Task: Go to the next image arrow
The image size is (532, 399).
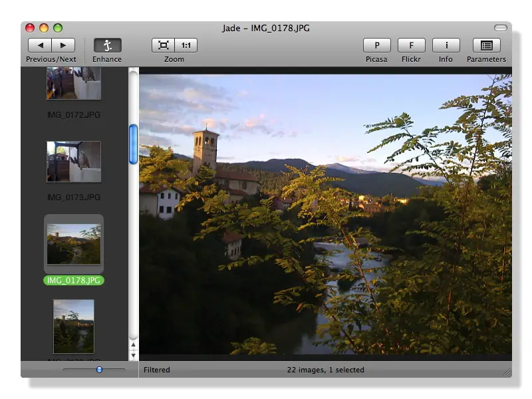Action: tap(63, 45)
